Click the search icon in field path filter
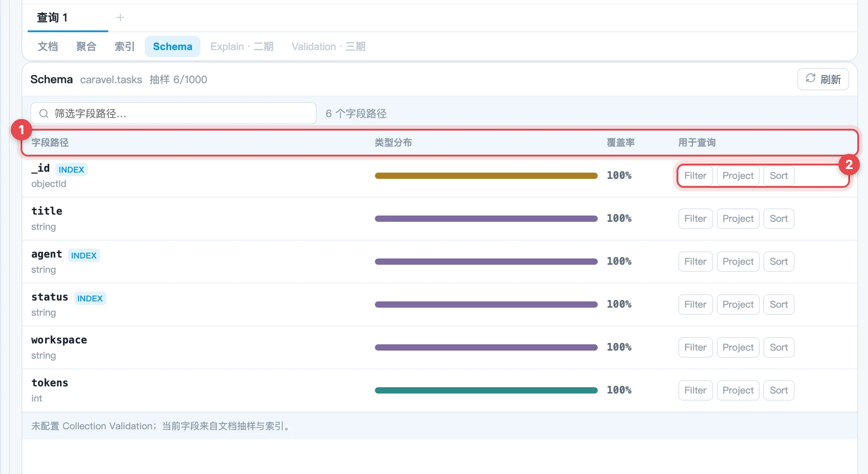 (x=44, y=114)
